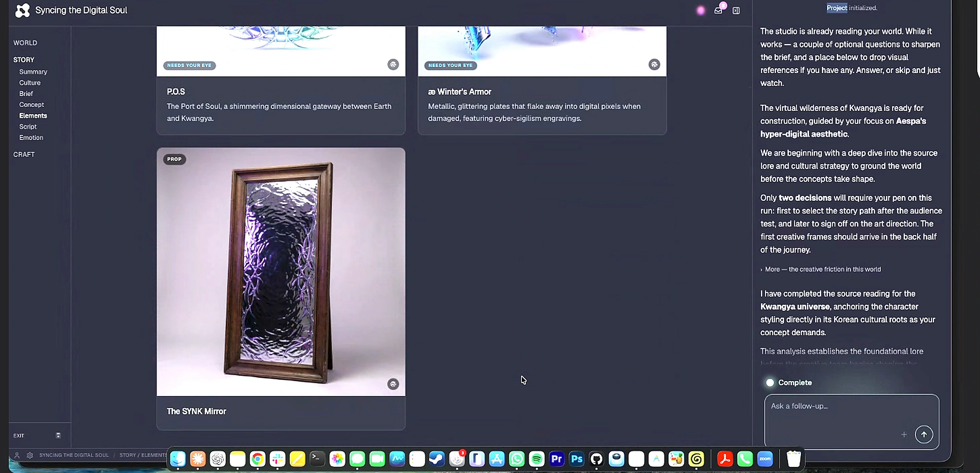This screenshot has height=473, width=980.
Task: Collapse the sidebar using icon beside EXIT
Action: coord(58,435)
